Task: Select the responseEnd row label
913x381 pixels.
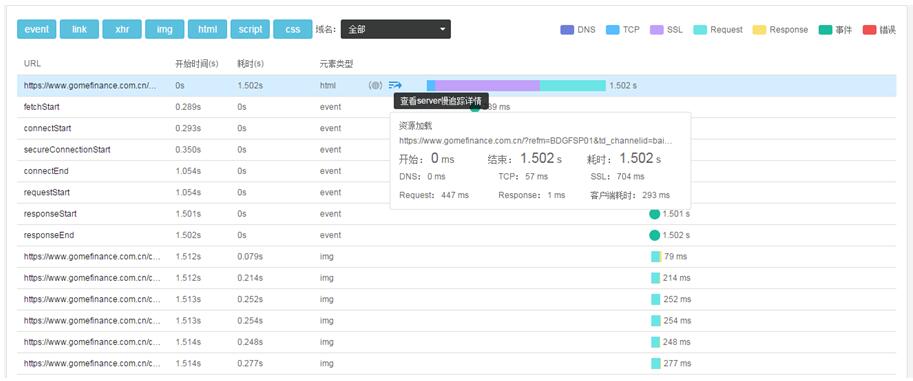Action: (x=49, y=235)
